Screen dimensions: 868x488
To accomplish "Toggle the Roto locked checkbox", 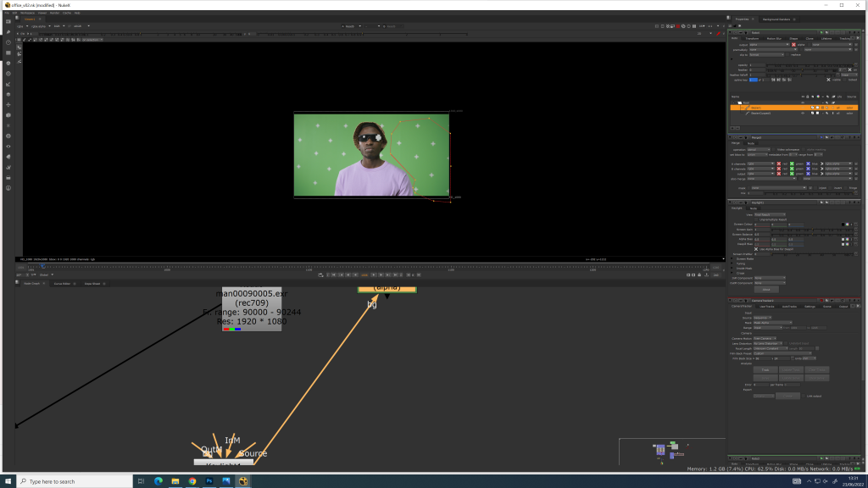I will [845, 80].
